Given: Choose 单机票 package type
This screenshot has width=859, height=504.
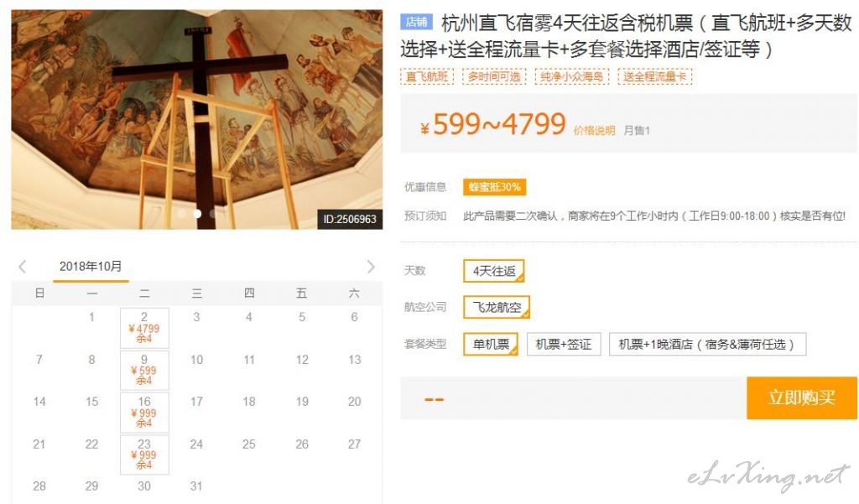Looking at the screenshot, I should [491, 344].
